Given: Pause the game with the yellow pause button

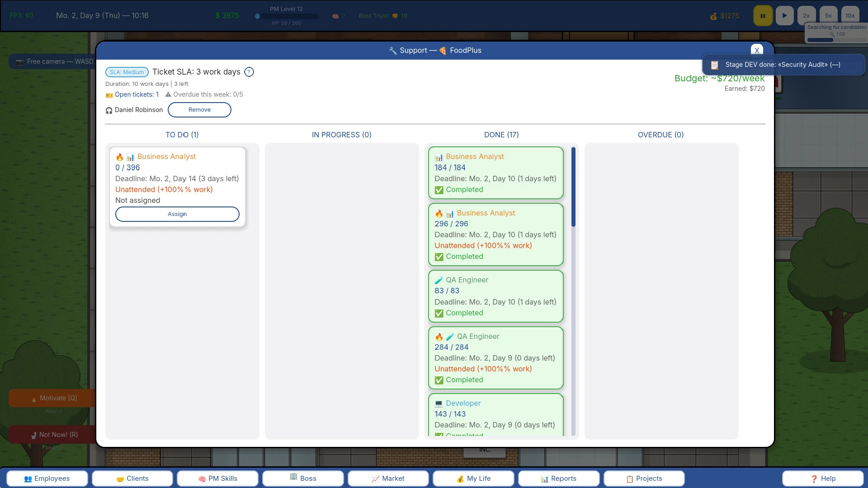Looking at the screenshot, I should [763, 16].
